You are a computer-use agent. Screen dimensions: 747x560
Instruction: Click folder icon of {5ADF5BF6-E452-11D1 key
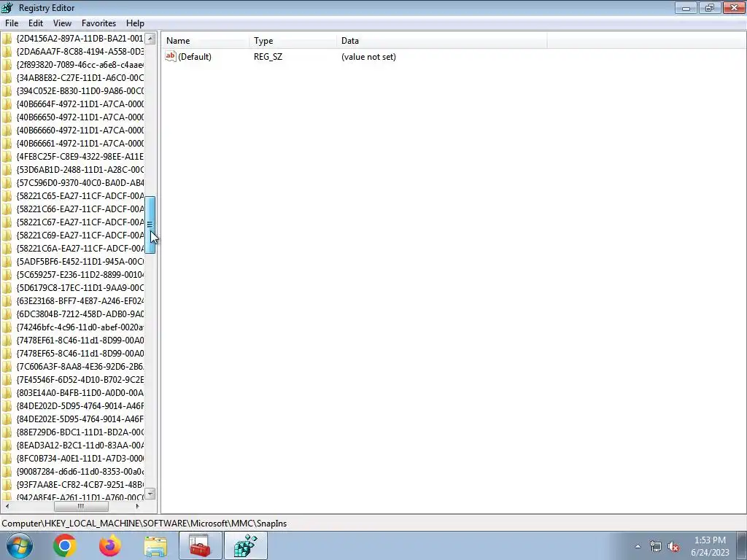7,262
